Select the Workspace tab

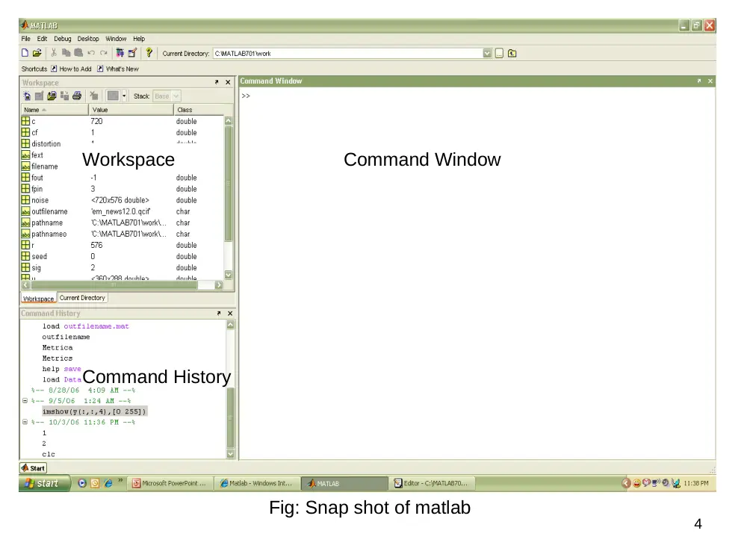click(39, 299)
